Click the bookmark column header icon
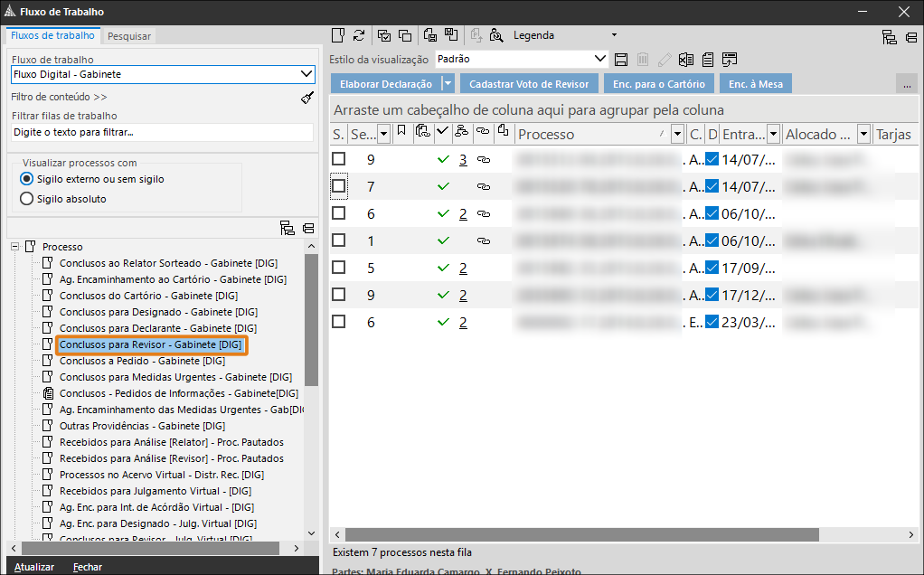The width and height of the screenshot is (924, 575). click(401, 131)
